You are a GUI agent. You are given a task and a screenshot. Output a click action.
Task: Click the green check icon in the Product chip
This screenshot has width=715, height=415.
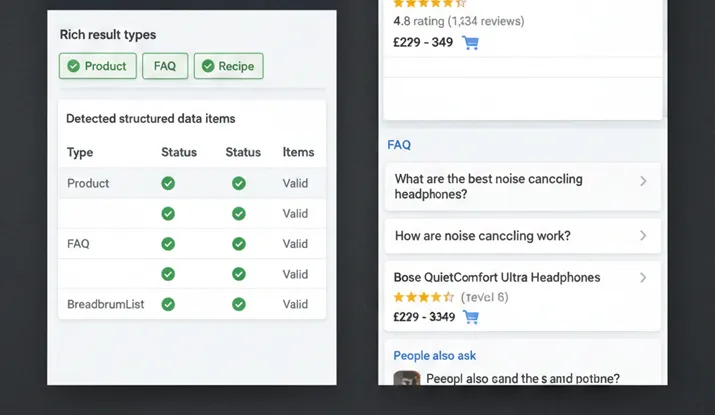(x=73, y=66)
